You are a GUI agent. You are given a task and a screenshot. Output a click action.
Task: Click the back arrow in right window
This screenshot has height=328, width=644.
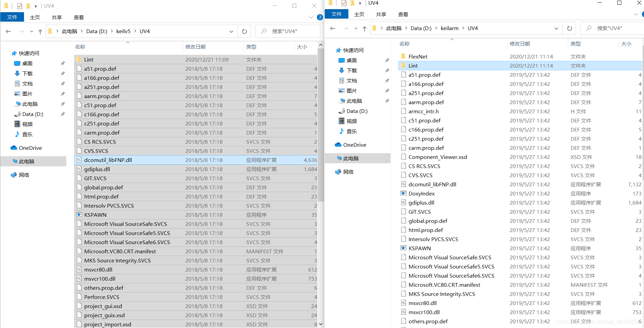point(333,28)
